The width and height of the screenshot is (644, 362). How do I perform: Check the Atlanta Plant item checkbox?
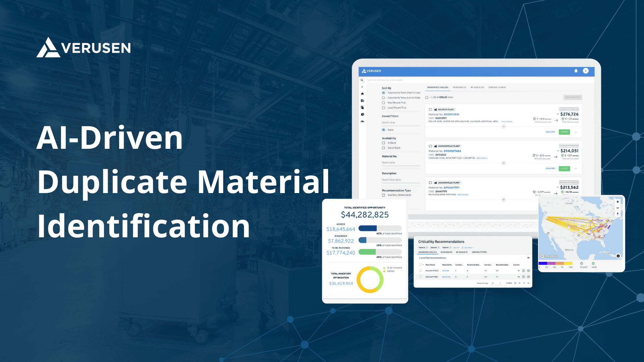pos(430,110)
